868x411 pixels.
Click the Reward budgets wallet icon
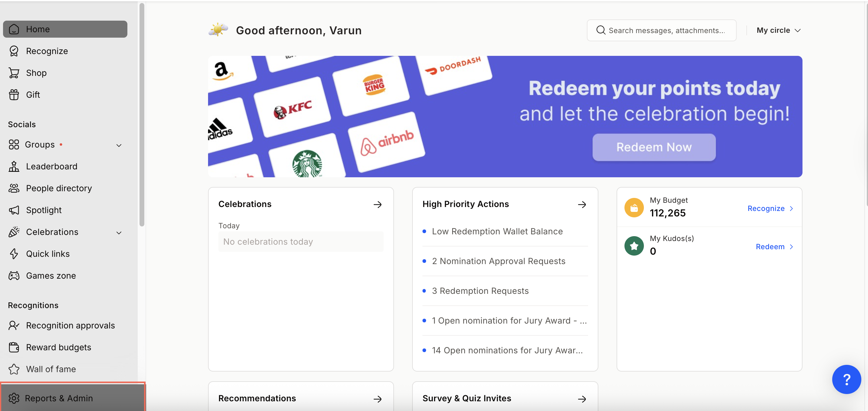click(14, 347)
